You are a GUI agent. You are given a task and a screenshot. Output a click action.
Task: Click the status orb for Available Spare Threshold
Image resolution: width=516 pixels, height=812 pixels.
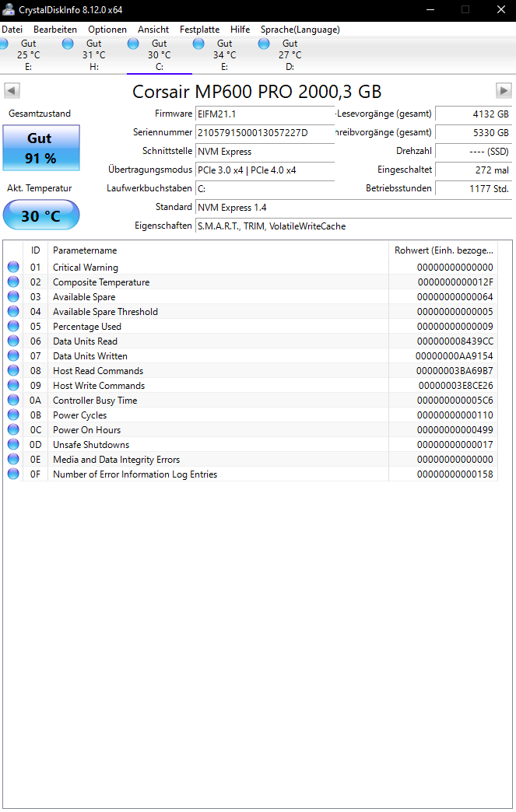pos(13,311)
